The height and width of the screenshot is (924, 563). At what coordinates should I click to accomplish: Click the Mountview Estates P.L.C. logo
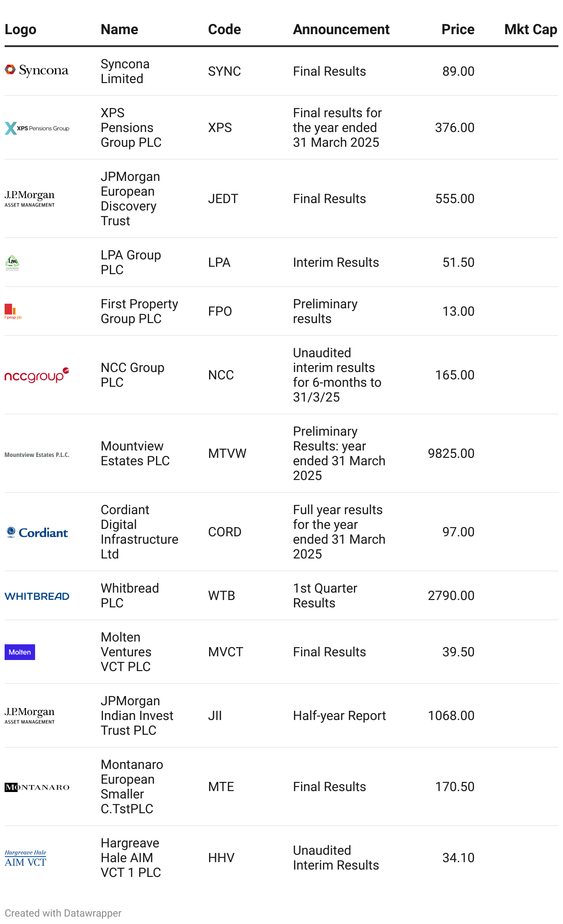(37, 455)
